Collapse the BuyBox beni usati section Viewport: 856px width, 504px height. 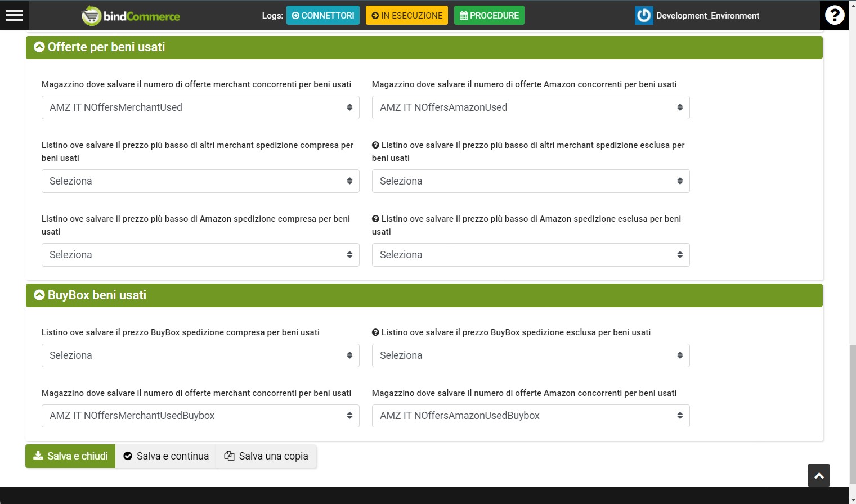[39, 295]
